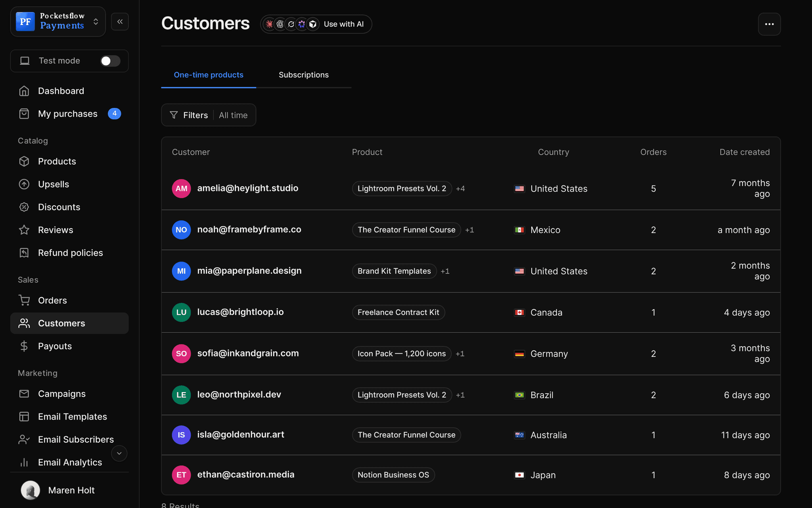Open Discounts in the sidebar menu
Image resolution: width=812 pixels, height=508 pixels.
[69, 207]
